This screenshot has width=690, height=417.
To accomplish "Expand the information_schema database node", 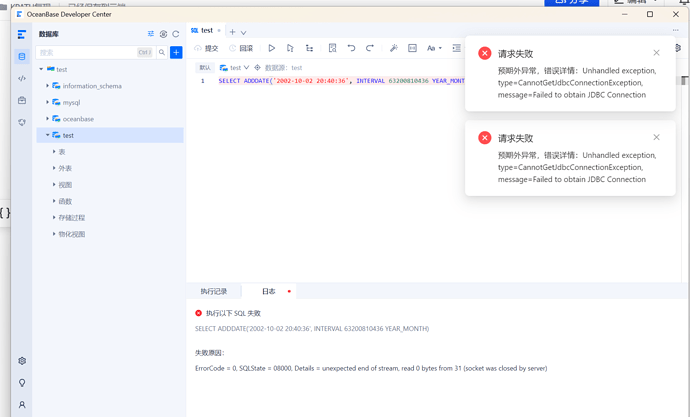I will pos(48,86).
